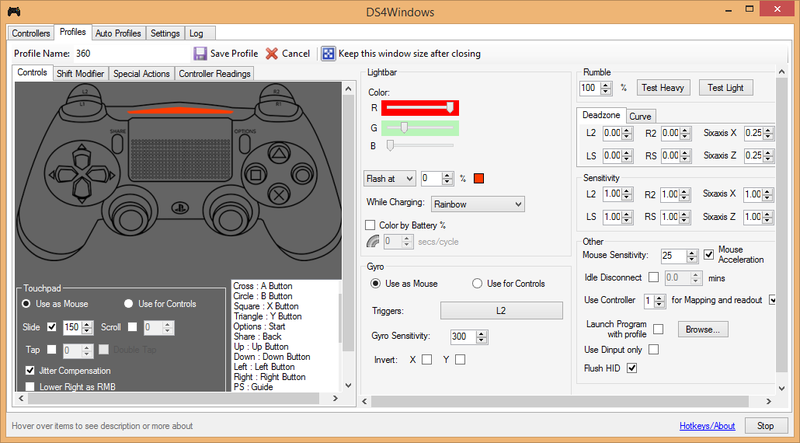Open the Hotkeys/About link
800x443 pixels.
click(707, 426)
